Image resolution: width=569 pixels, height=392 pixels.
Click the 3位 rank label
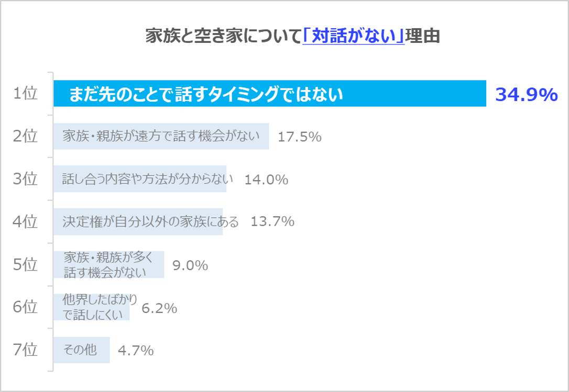pos(25,179)
